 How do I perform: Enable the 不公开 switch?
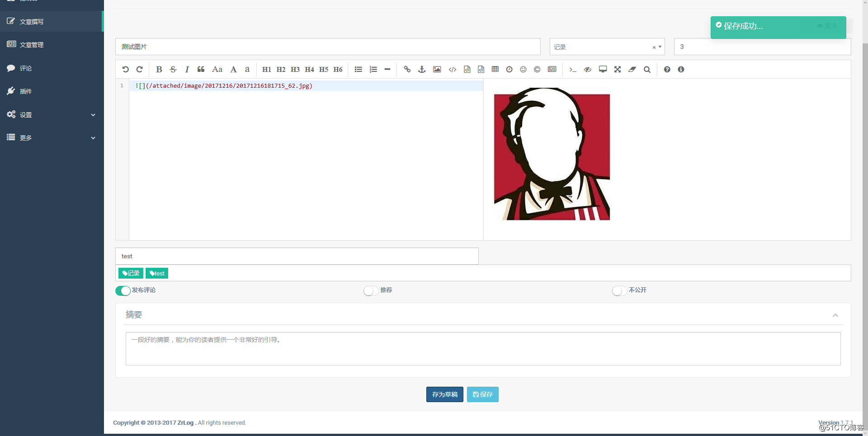(619, 290)
